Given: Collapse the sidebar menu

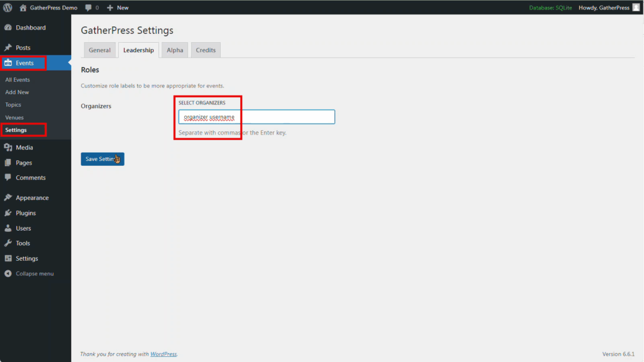Looking at the screenshot, I should click(x=30, y=274).
